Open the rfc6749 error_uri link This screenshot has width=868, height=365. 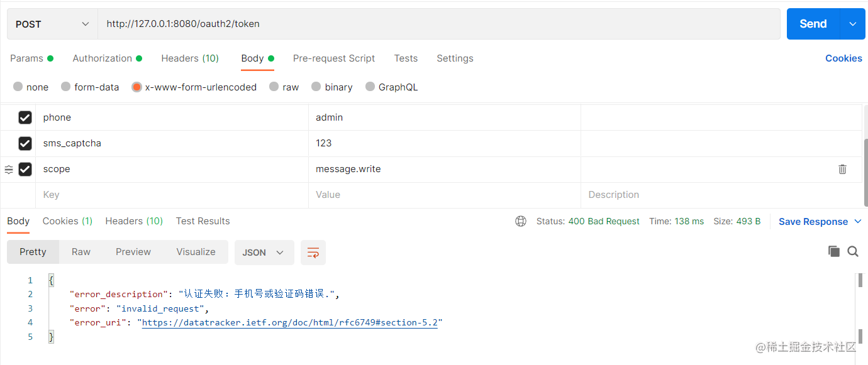coord(290,322)
